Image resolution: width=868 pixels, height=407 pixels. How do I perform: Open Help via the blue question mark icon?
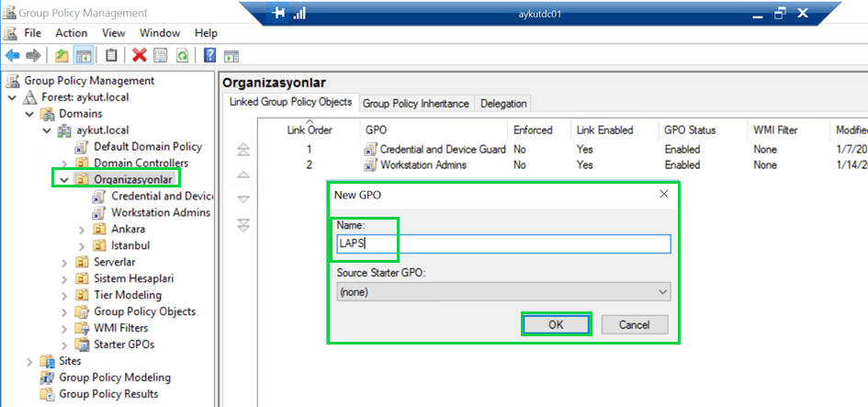click(x=209, y=55)
